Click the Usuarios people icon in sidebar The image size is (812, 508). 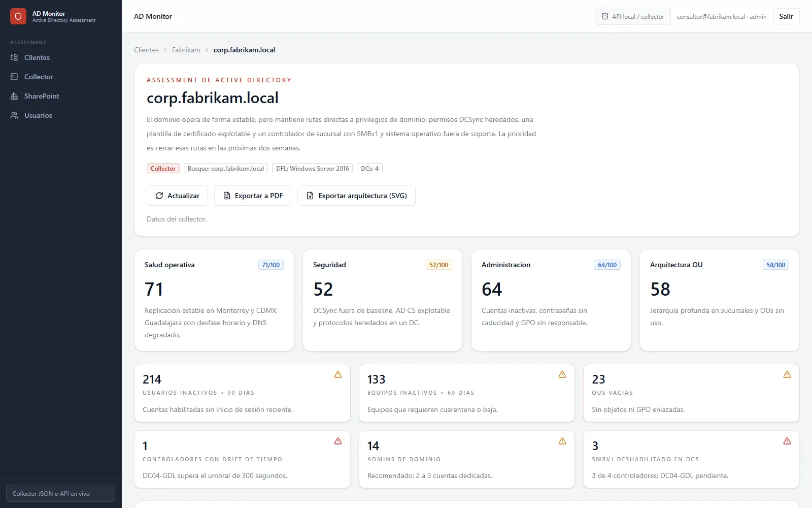[x=14, y=115]
